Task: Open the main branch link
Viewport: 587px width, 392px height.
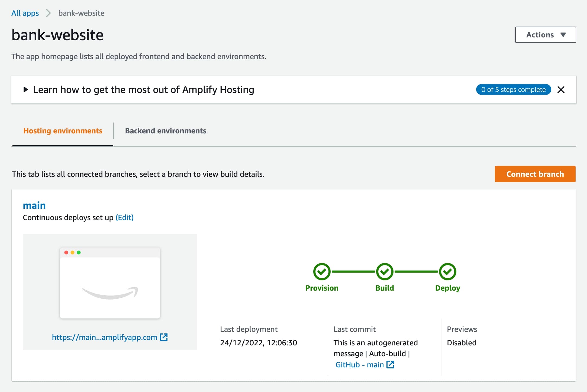Action: (x=34, y=205)
